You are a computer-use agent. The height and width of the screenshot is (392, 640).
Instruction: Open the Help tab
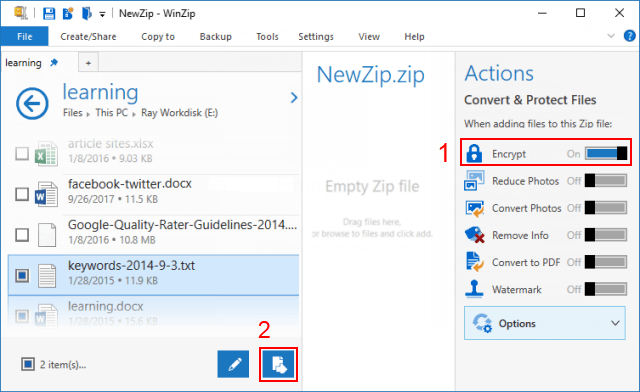point(414,37)
